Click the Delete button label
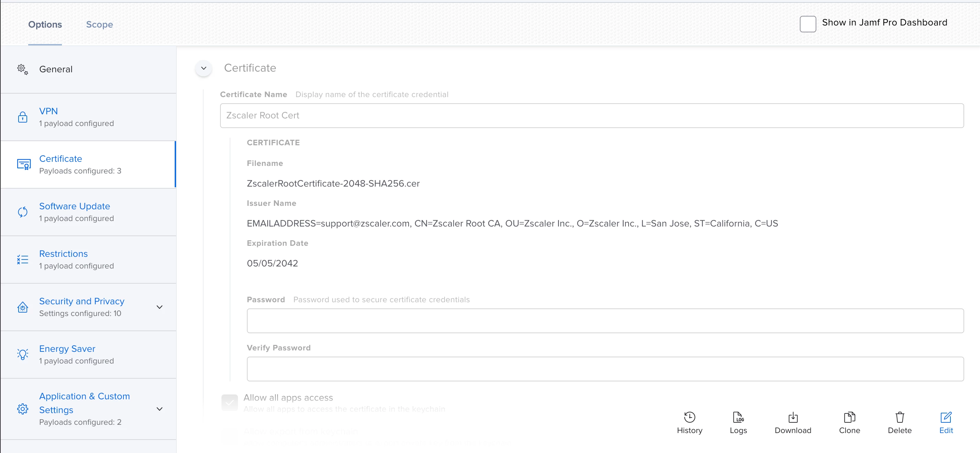This screenshot has height=453, width=980. pyautogui.click(x=899, y=430)
